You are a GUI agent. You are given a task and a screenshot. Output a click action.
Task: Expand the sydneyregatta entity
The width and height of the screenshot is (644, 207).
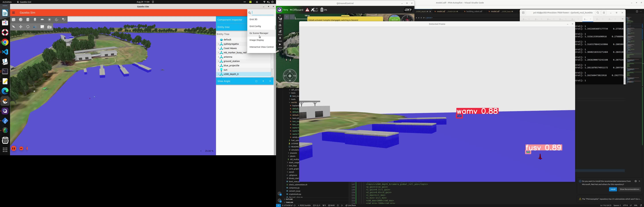tap(218, 44)
